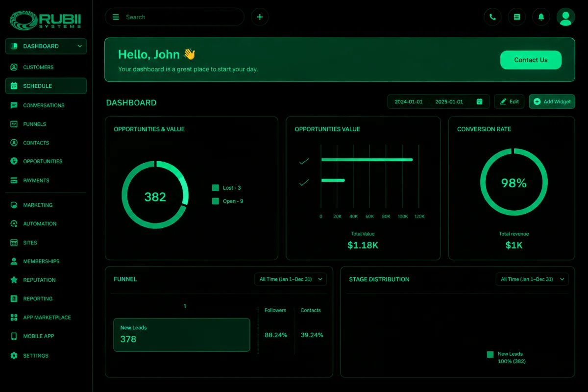The height and width of the screenshot is (392, 588).
Task: Open Stage Distribution All Time dropdown
Action: 532,279
